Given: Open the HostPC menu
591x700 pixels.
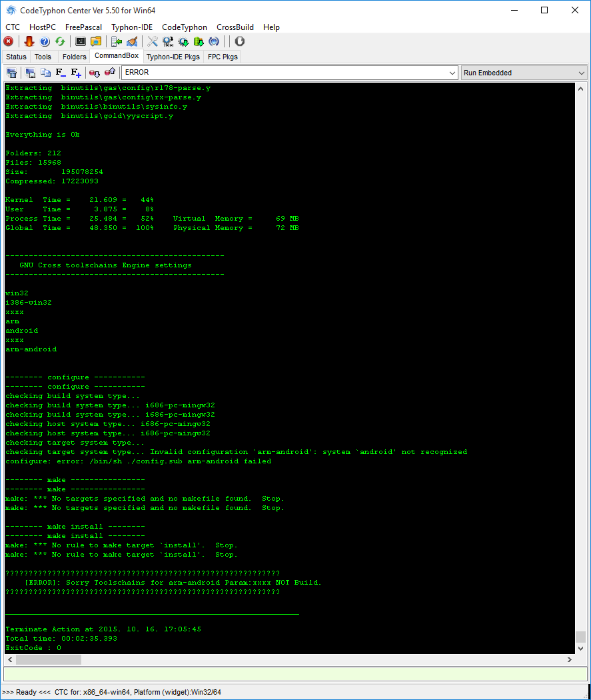Looking at the screenshot, I should click(x=43, y=27).
